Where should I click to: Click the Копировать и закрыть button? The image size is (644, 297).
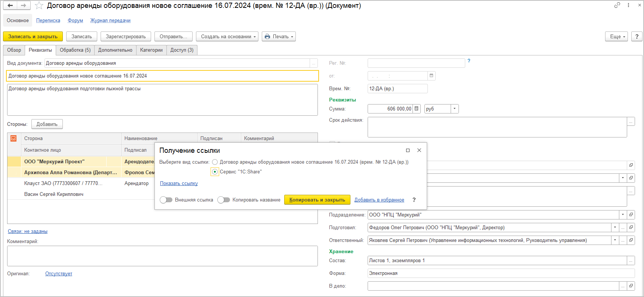(x=317, y=200)
